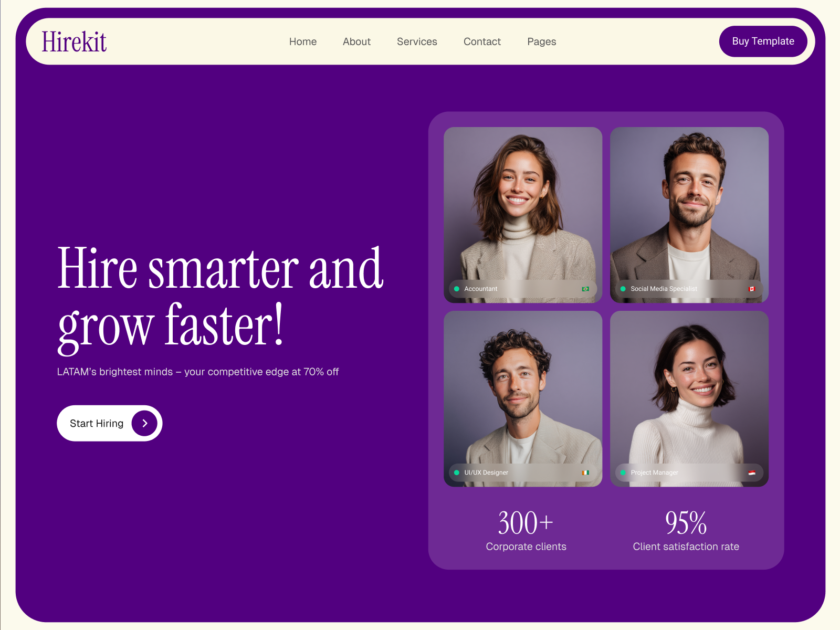Open the Accountant profile photo
The height and width of the screenshot is (630, 840).
(x=523, y=215)
